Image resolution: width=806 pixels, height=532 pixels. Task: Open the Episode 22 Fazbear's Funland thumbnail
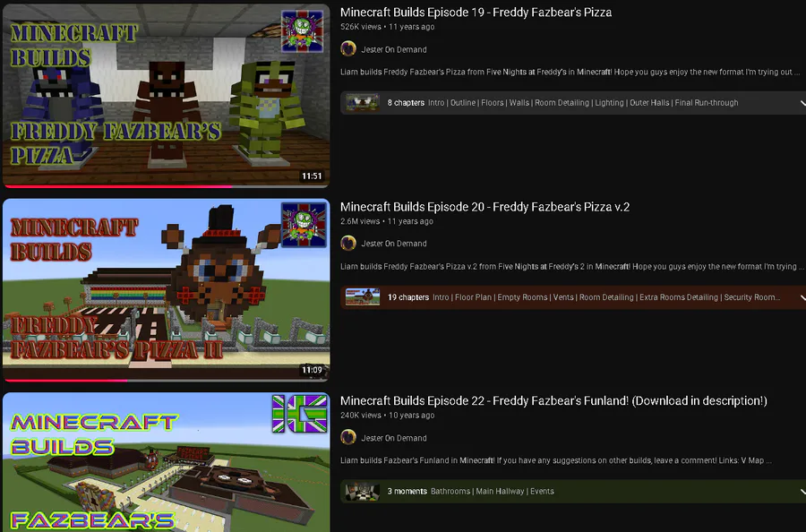166,462
